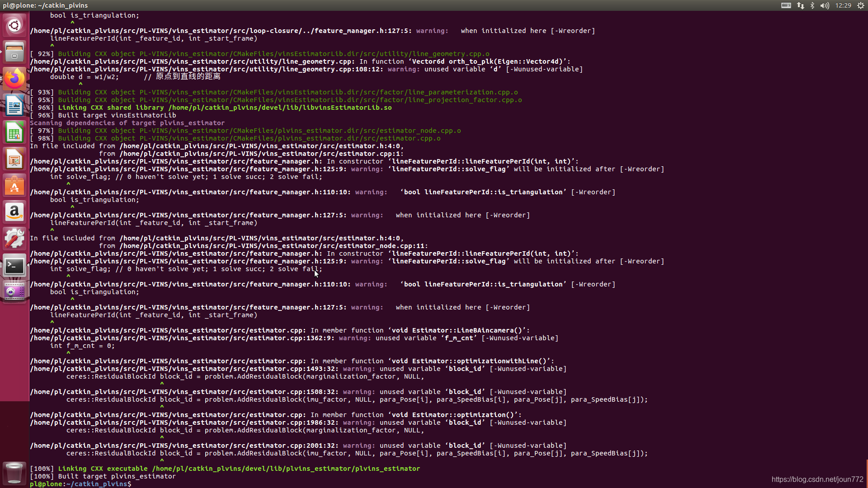The width and height of the screenshot is (868, 488).
Task: Click 'from ...estimator.cpp:1:' include line
Action: tap(251, 154)
